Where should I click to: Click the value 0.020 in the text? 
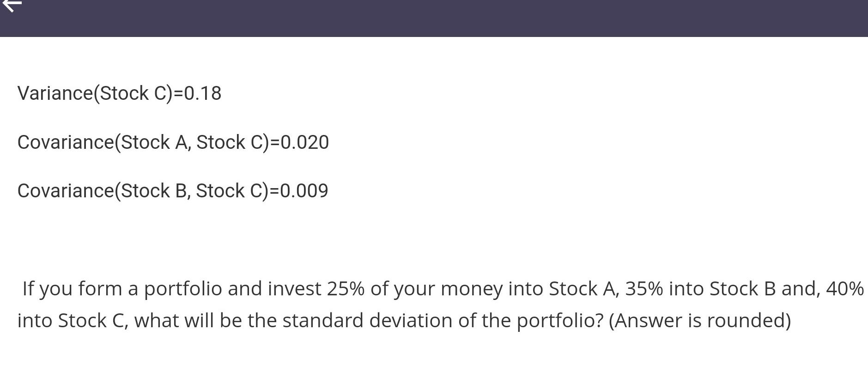point(306,142)
